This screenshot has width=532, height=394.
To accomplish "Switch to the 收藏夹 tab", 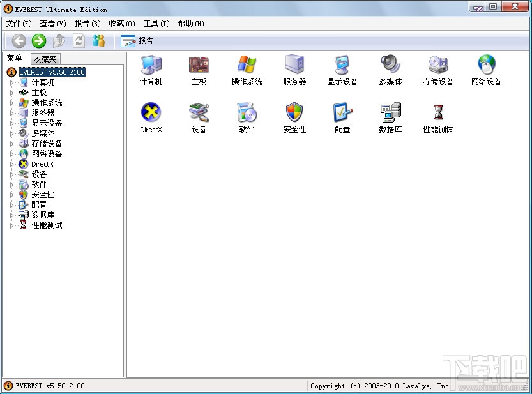I will (45, 59).
